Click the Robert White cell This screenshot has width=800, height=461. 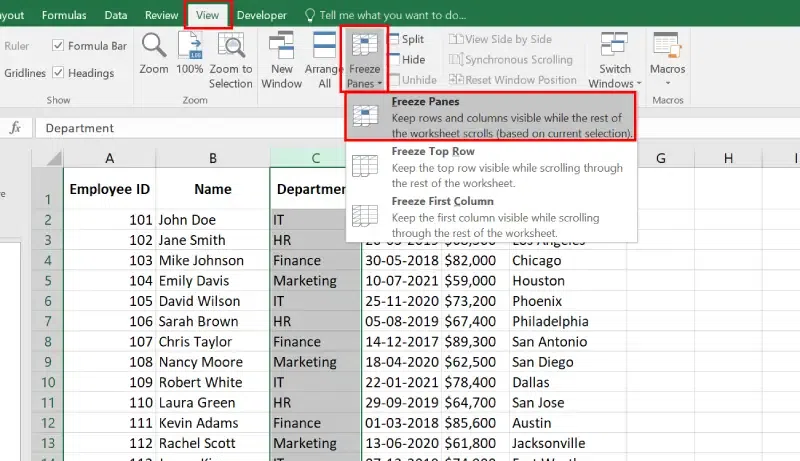(213, 382)
